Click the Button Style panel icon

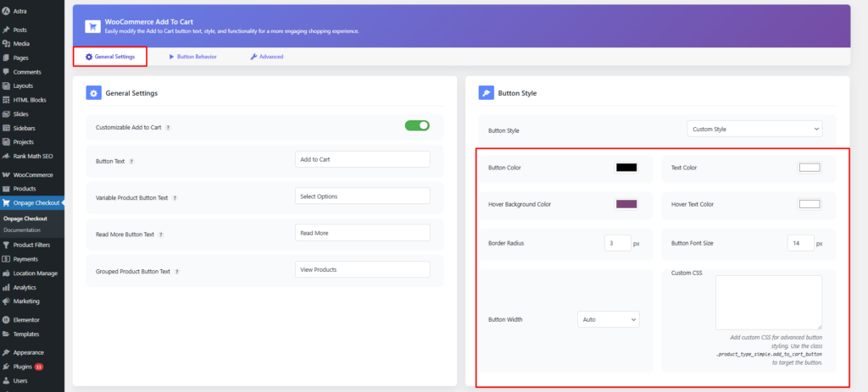[487, 93]
